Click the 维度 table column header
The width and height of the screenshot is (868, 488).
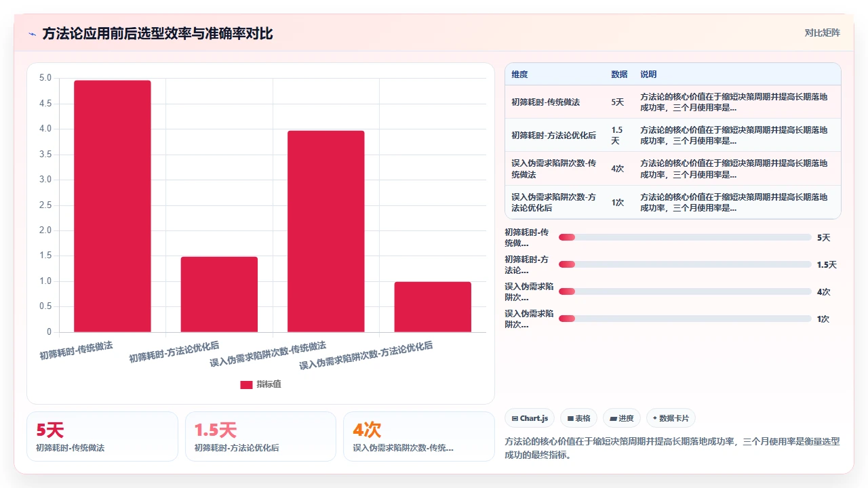click(519, 75)
